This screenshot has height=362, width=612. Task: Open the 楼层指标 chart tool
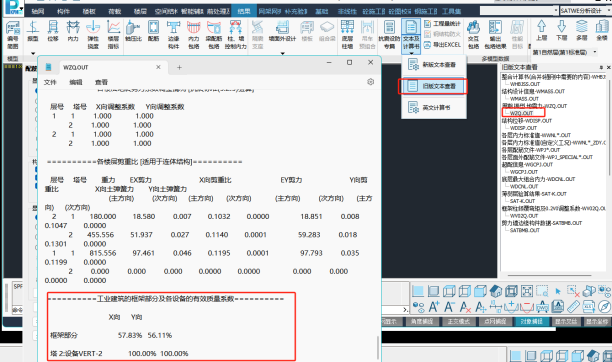pos(113,35)
